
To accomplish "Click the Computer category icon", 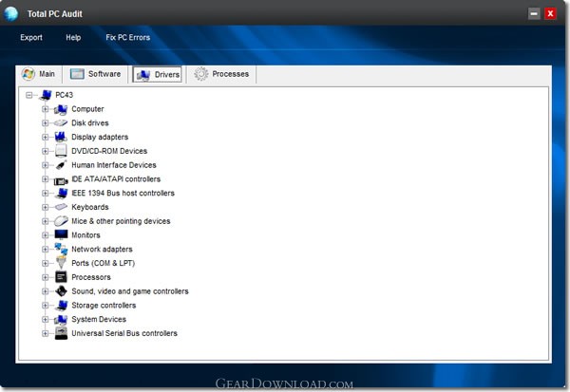I will [x=61, y=109].
